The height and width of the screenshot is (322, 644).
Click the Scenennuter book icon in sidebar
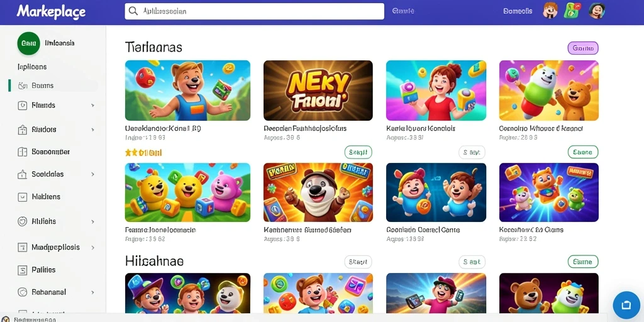[22, 152]
